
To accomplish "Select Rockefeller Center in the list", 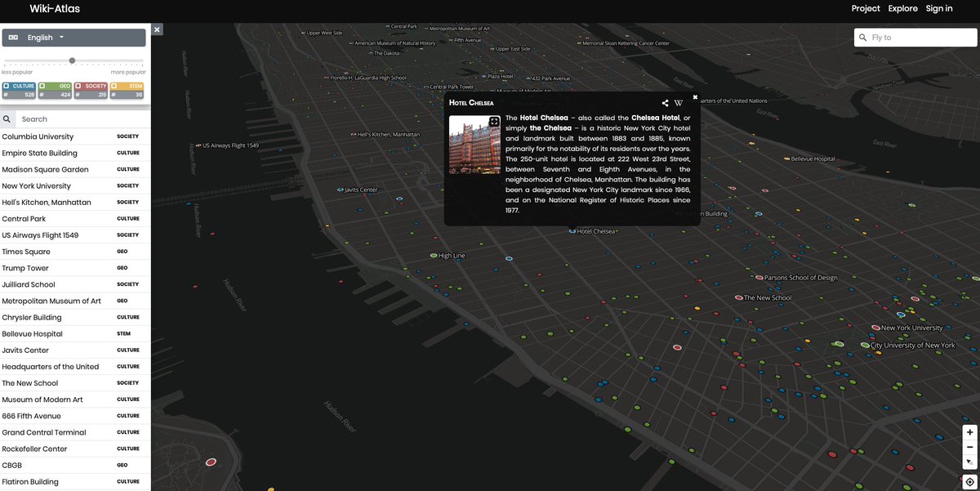I will [75, 449].
